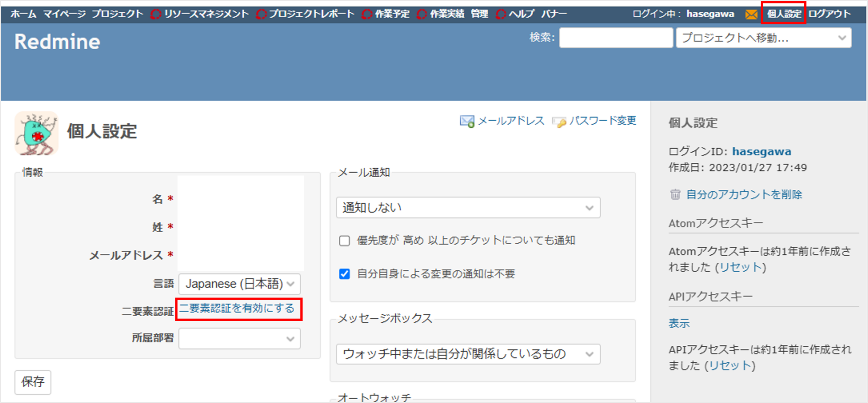Click the red plugin icon beside リソースマネジメント
This screenshot has width=868, height=403.
(155, 13)
